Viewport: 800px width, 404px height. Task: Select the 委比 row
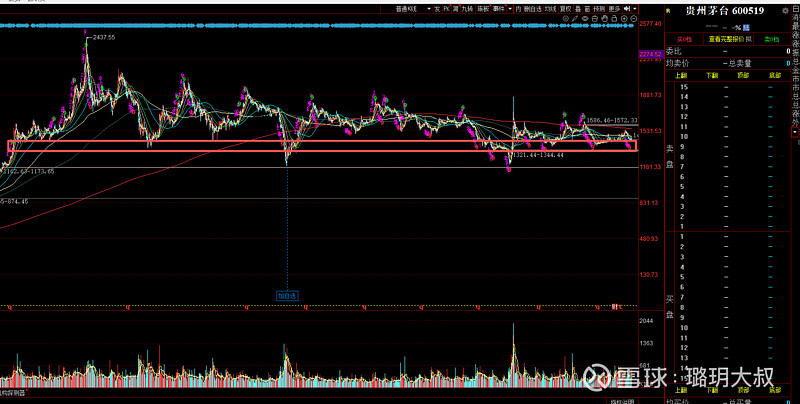click(728, 52)
